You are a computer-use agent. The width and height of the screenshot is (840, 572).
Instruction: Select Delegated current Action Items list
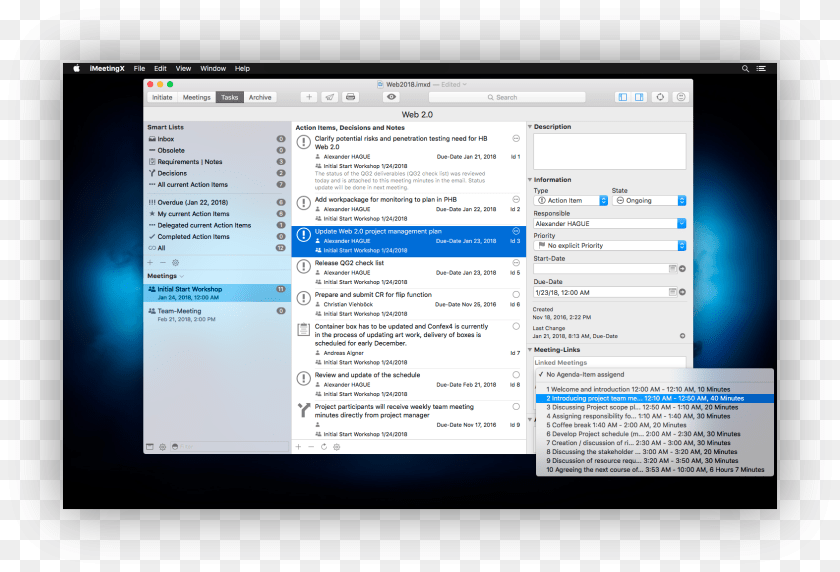tap(216, 225)
